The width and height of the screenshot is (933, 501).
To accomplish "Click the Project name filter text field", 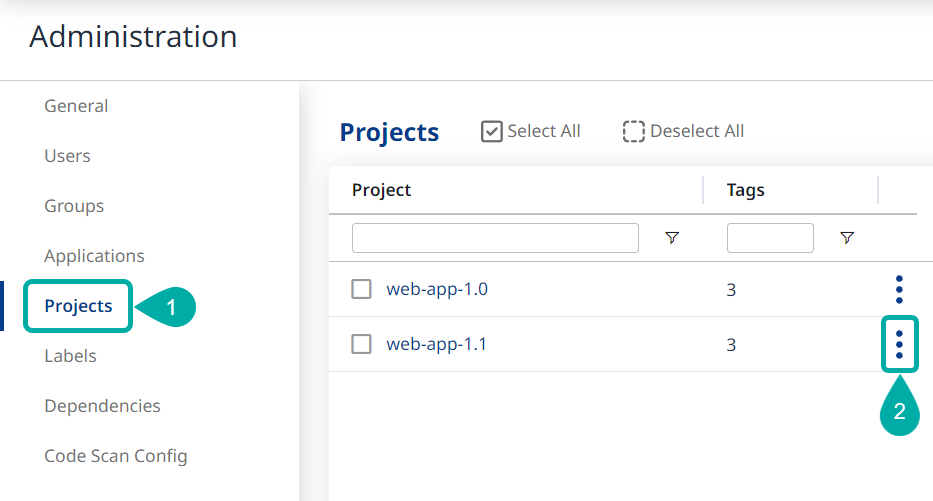I will click(x=495, y=238).
